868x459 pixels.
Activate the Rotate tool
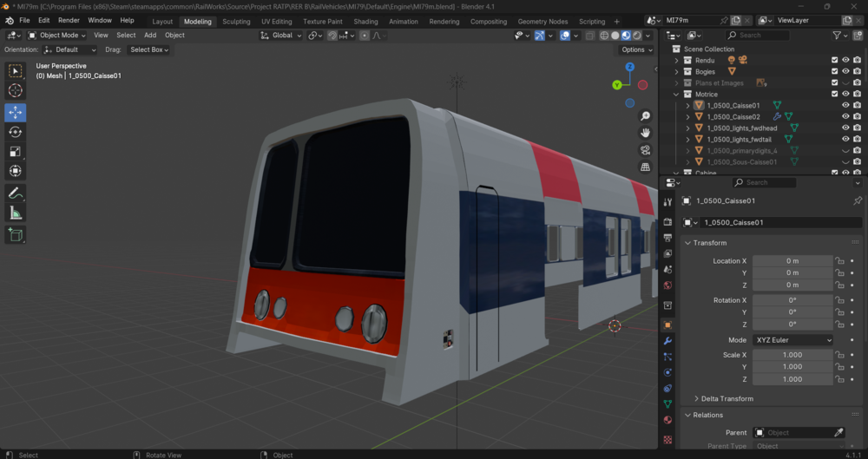click(15, 132)
